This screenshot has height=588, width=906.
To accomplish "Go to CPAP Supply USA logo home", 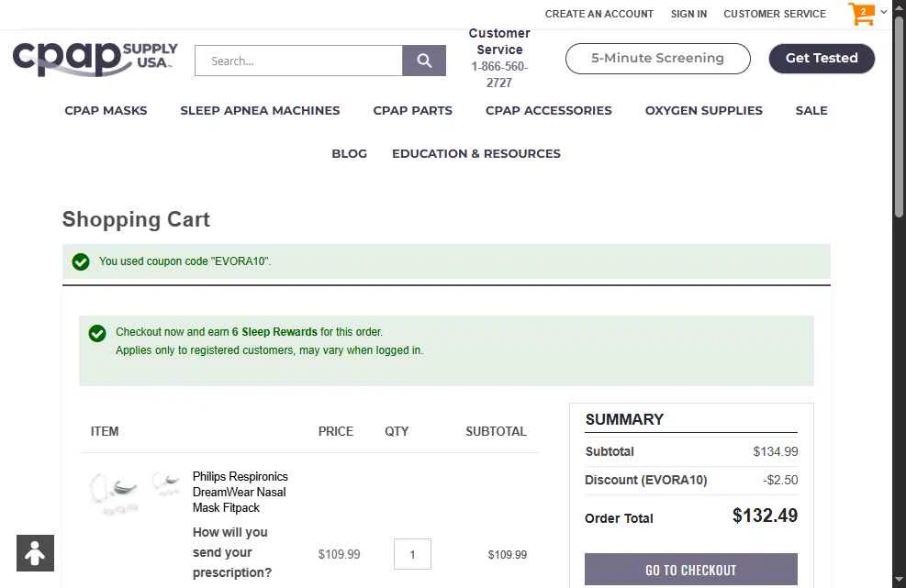I will coord(95,59).
